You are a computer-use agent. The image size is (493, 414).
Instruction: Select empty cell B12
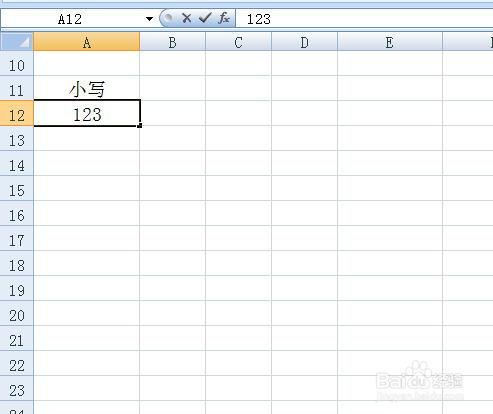(172, 113)
